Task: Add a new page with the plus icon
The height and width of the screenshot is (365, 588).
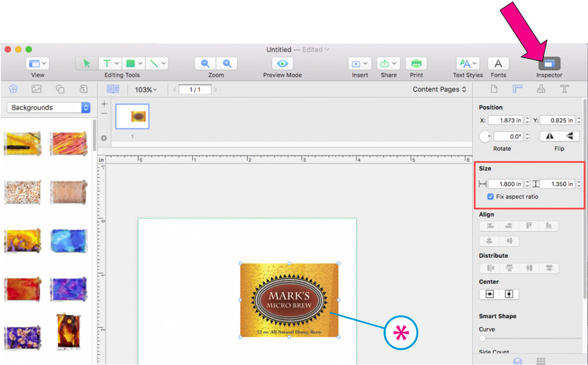Action: tap(104, 104)
